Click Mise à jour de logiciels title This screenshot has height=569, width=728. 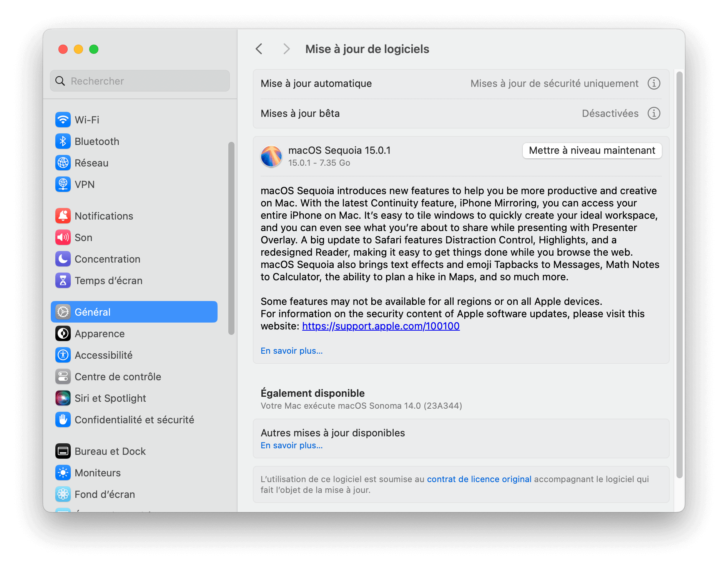coord(367,49)
